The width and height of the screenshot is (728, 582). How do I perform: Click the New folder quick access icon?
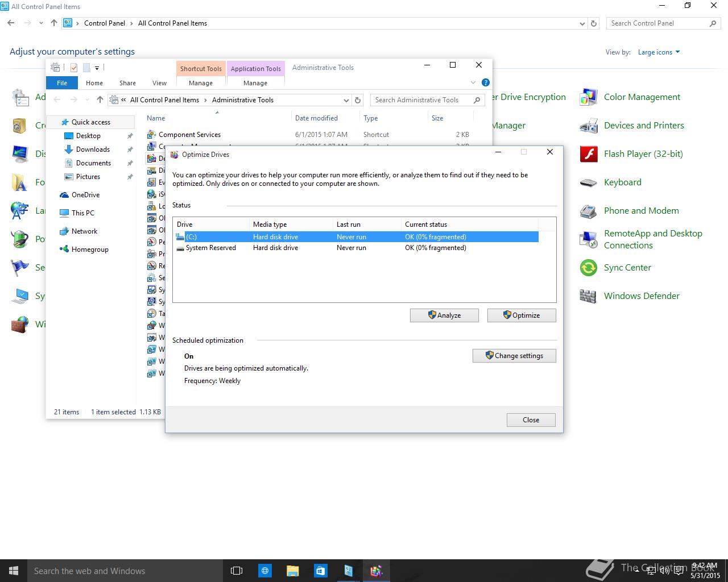pos(86,68)
